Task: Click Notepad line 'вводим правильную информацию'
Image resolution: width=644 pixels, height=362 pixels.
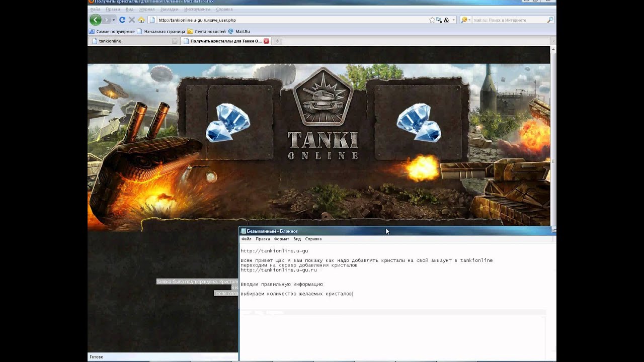Action: (x=282, y=284)
